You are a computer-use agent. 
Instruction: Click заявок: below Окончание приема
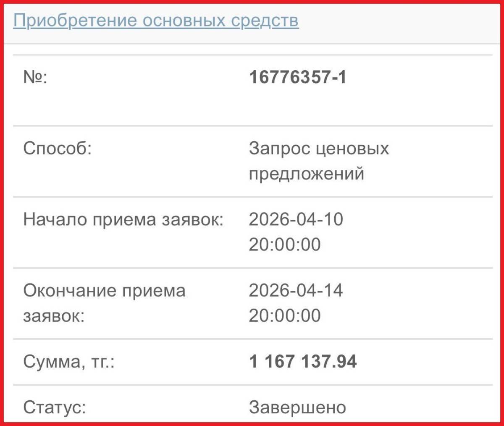coord(54,316)
